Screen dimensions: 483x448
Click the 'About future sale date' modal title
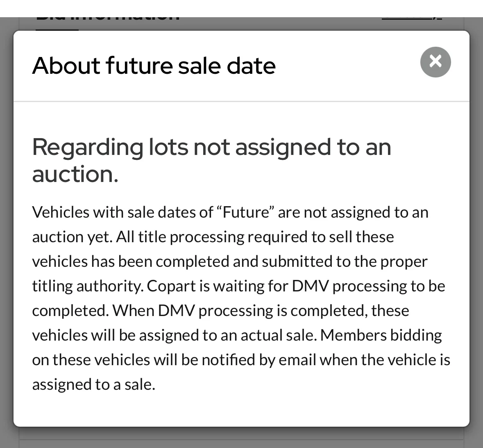(x=154, y=66)
